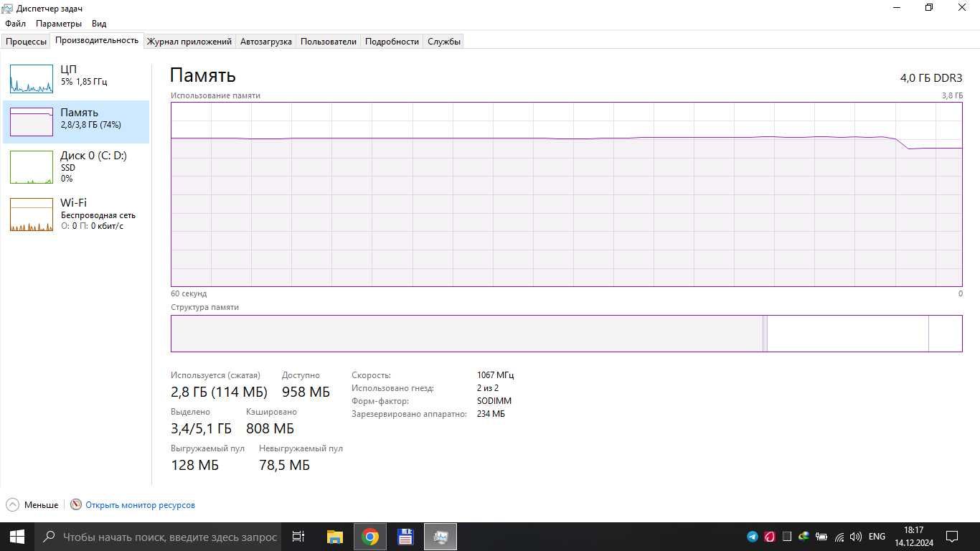980x551 pixels.
Task: Open the volume speaker tray icon
Action: 856,537
